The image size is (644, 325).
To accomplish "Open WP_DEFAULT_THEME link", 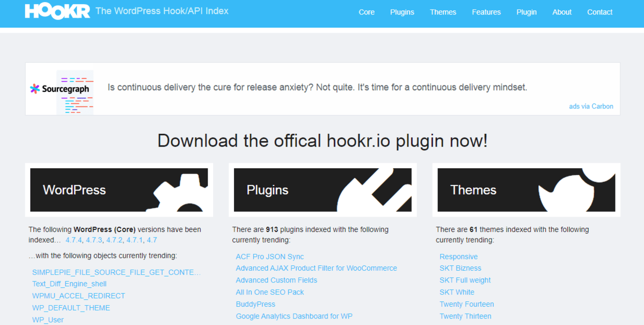I will coord(71,308).
